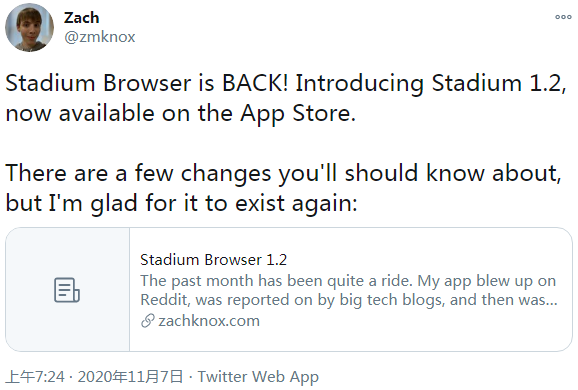Open Zach's profile avatar photo
578x390 pixels.
[x=29, y=28]
